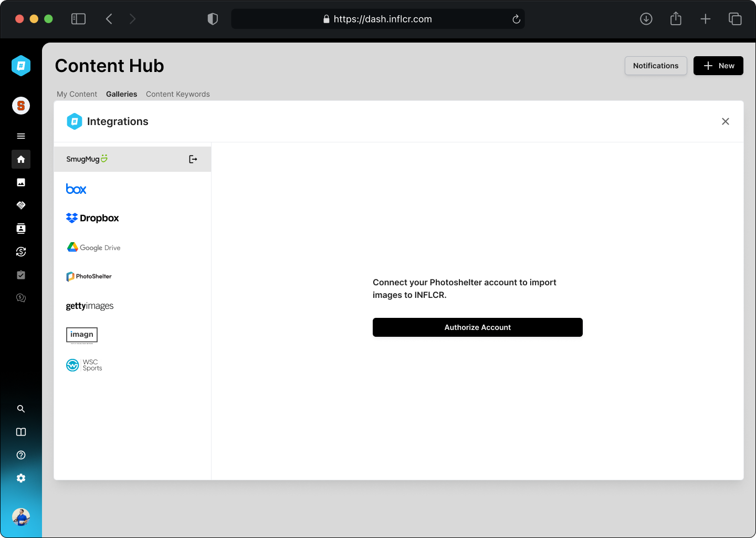
Task: Open the contacts card icon
Action: 21,229
